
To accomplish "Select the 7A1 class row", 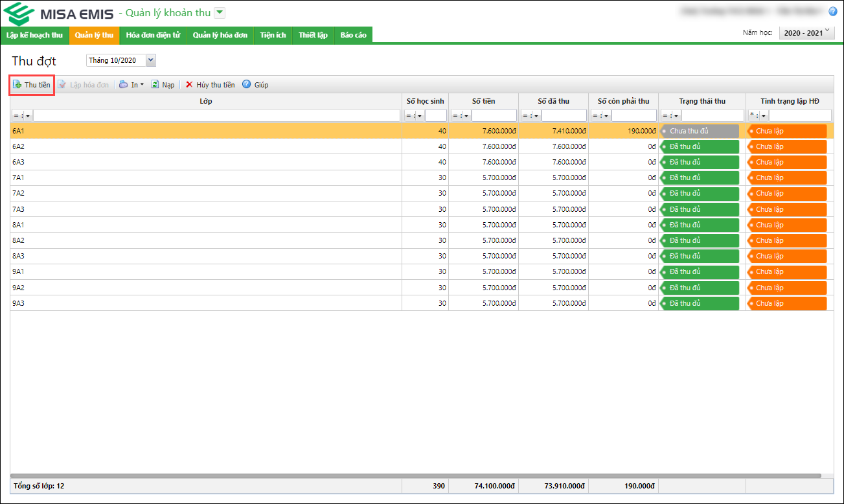I will (x=422, y=178).
